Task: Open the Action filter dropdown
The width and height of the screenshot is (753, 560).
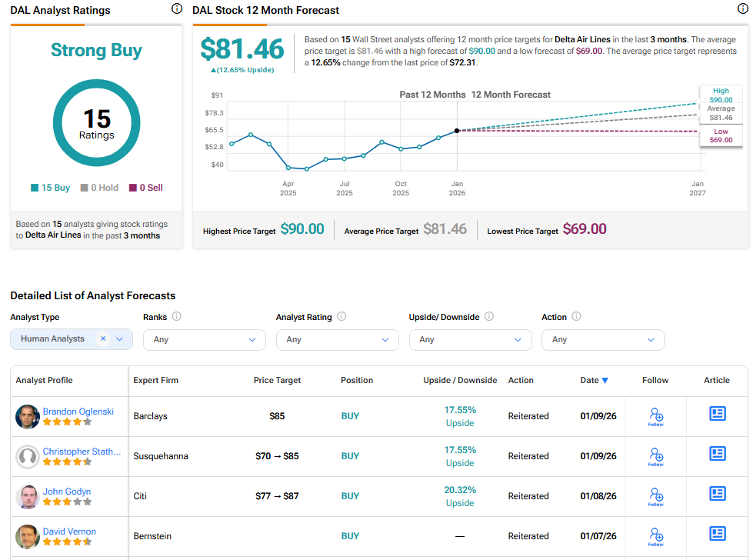Action: pyautogui.click(x=602, y=340)
